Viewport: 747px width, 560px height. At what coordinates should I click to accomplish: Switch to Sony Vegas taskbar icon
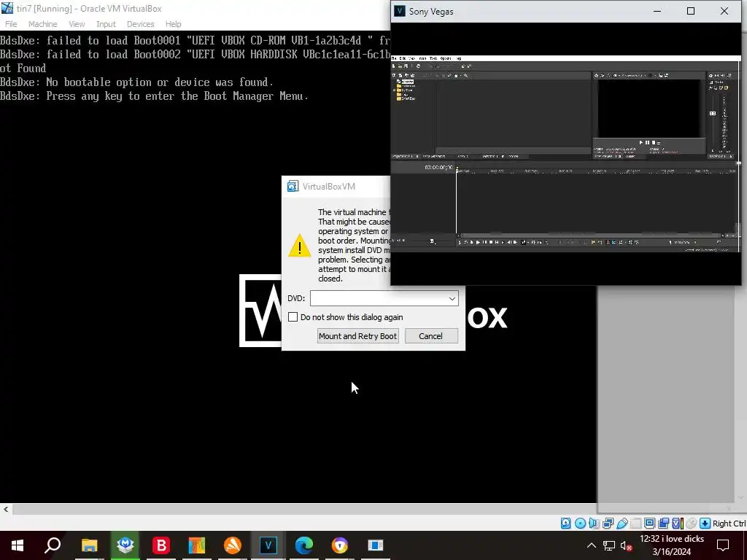click(x=268, y=545)
